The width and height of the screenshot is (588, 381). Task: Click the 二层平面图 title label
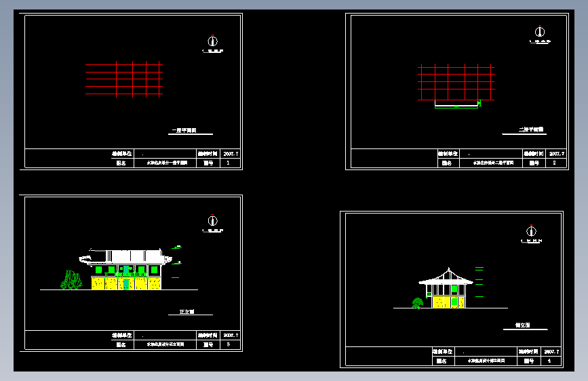coord(531,129)
